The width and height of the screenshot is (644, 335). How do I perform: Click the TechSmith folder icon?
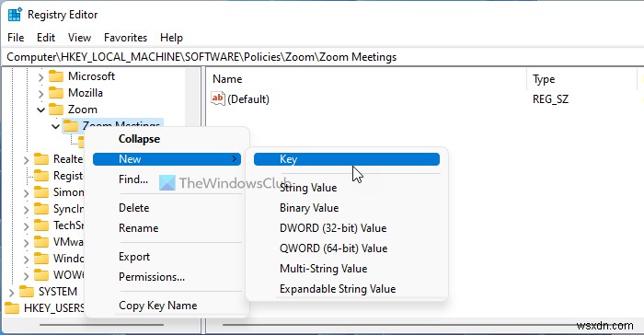(41, 225)
